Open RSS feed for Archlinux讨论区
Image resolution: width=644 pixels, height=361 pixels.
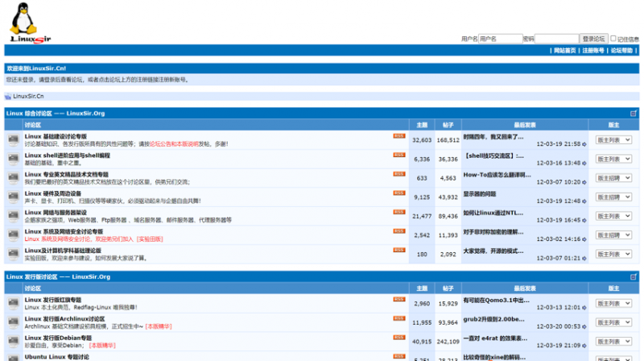[x=398, y=318]
